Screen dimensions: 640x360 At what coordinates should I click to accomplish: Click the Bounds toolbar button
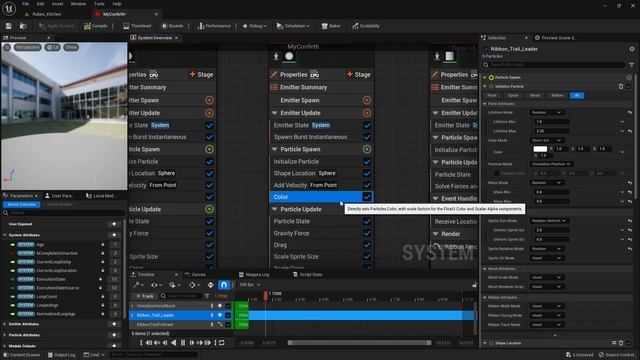pos(172,26)
